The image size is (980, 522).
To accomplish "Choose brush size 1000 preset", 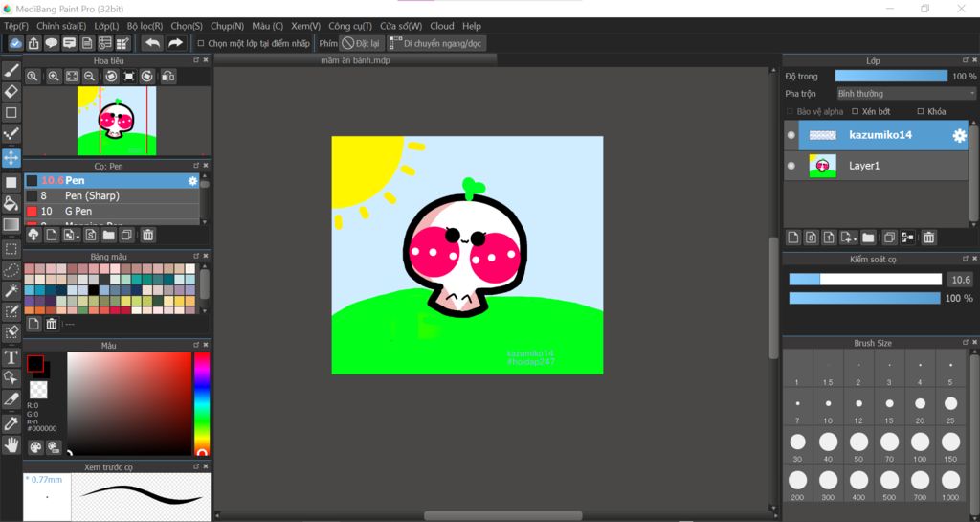I will [x=950, y=484].
